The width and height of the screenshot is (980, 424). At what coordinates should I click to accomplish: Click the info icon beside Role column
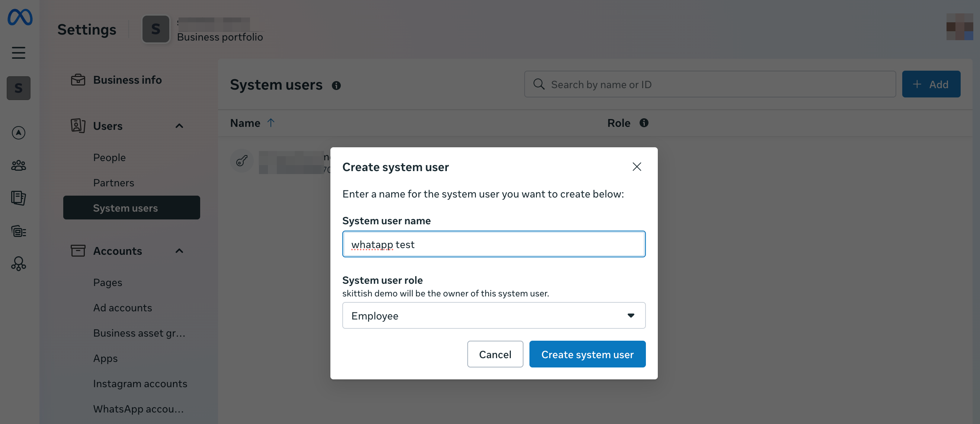(644, 123)
